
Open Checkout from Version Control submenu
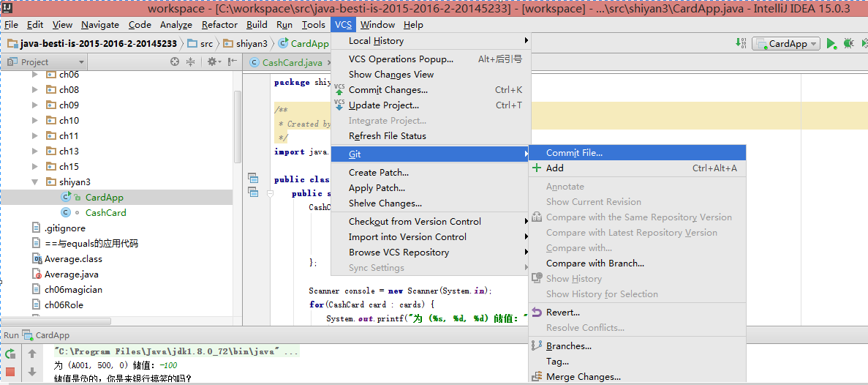click(x=431, y=222)
